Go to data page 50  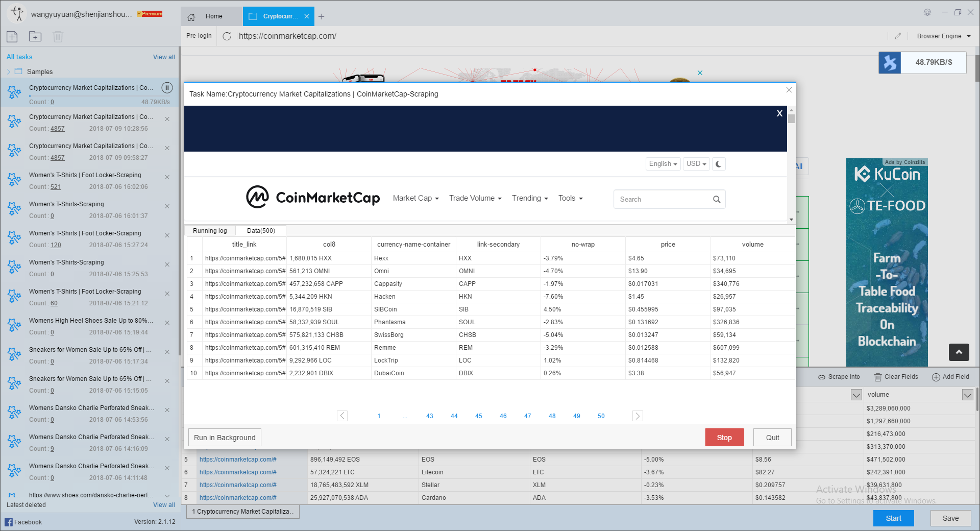(601, 416)
